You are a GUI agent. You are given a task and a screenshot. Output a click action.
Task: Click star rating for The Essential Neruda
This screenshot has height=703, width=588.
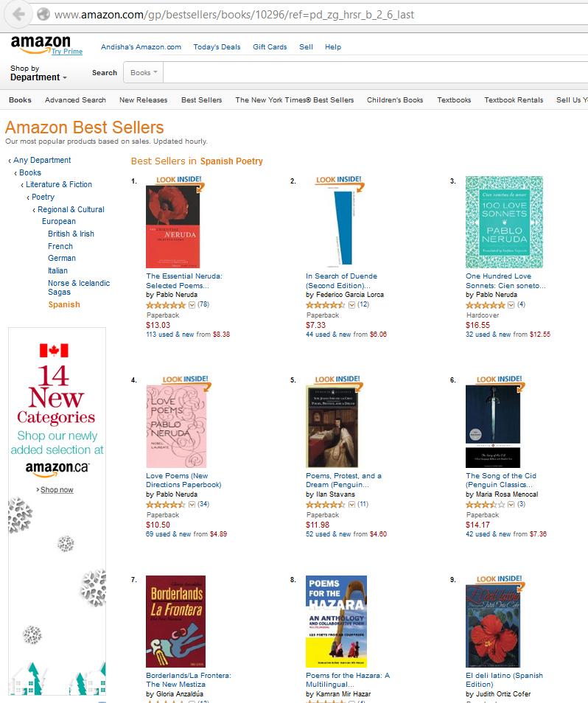click(166, 304)
